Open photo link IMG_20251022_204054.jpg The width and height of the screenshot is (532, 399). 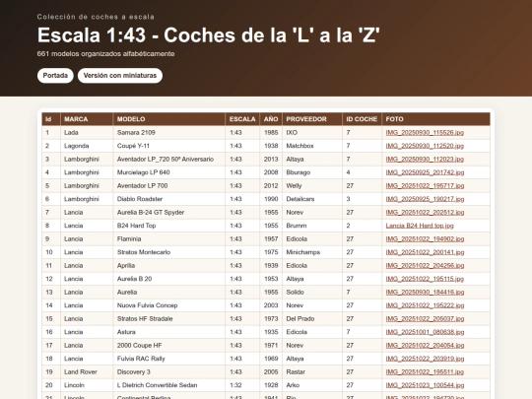[x=425, y=346]
